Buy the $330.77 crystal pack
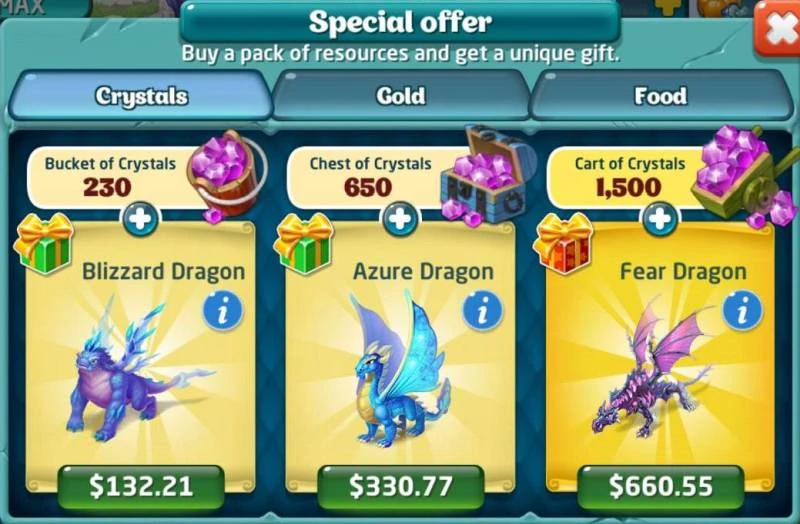 tap(401, 486)
